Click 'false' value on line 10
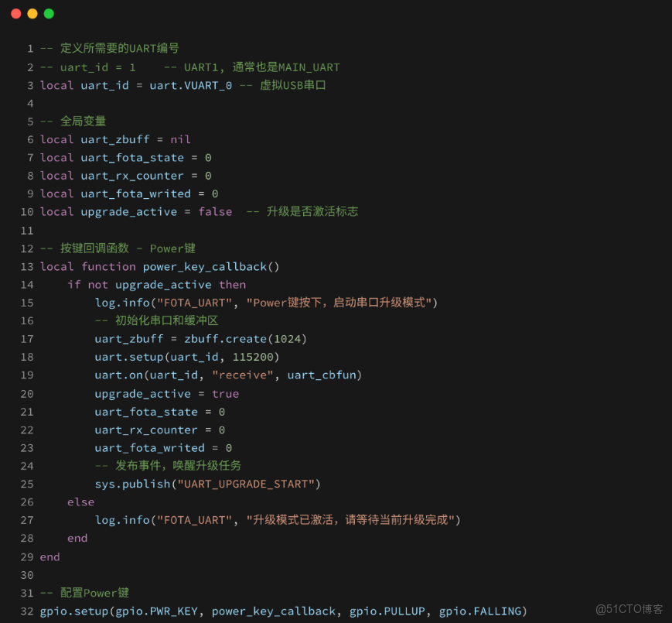Screen dimensions: 672x623 tap(215, 212)
